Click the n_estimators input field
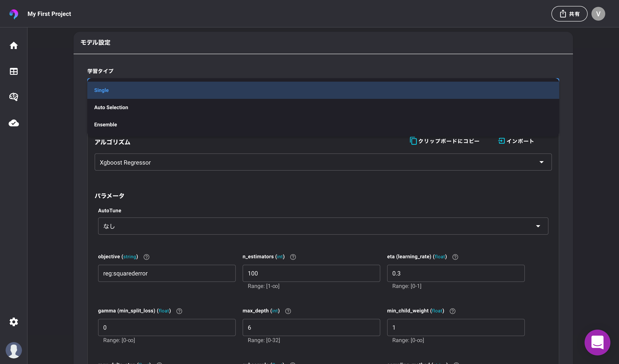Screen dimensions: 619x364 click(311, 273)
